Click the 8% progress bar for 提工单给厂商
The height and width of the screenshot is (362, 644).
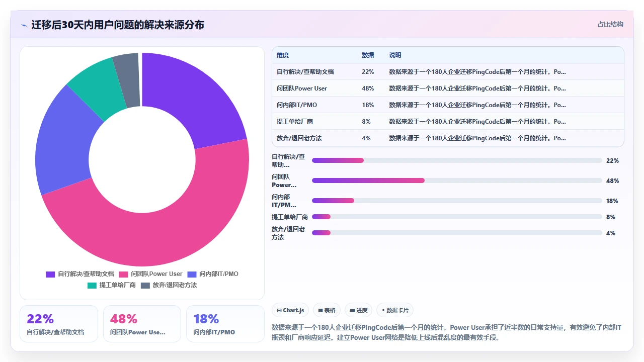[457, 217]
